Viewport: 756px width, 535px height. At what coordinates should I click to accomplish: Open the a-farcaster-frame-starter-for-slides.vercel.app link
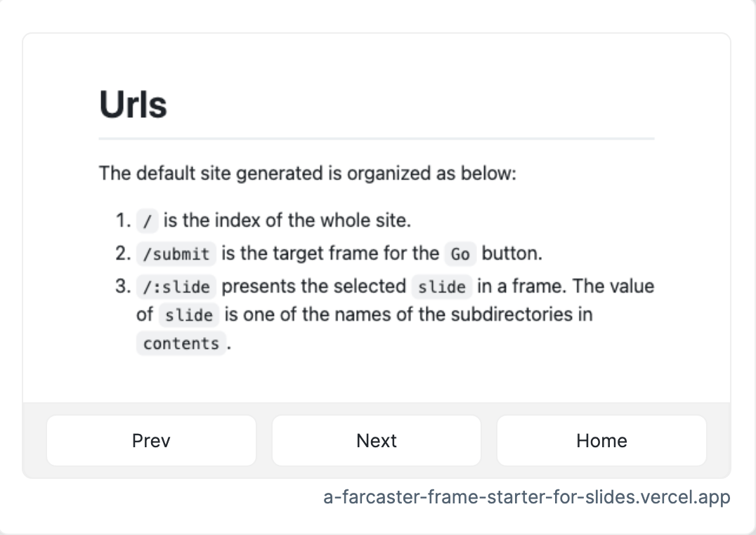[526, 497]
